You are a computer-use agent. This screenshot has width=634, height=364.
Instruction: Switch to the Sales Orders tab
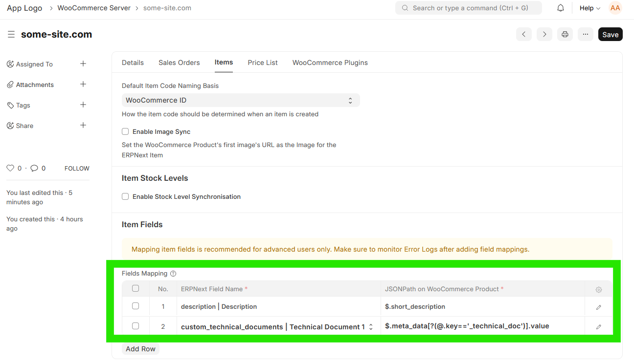point(179,63)
